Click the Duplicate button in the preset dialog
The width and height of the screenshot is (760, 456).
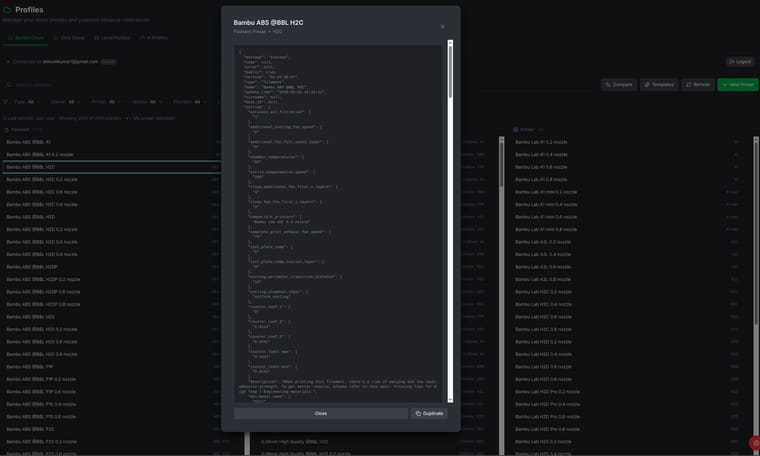click(x=429, y=413)
